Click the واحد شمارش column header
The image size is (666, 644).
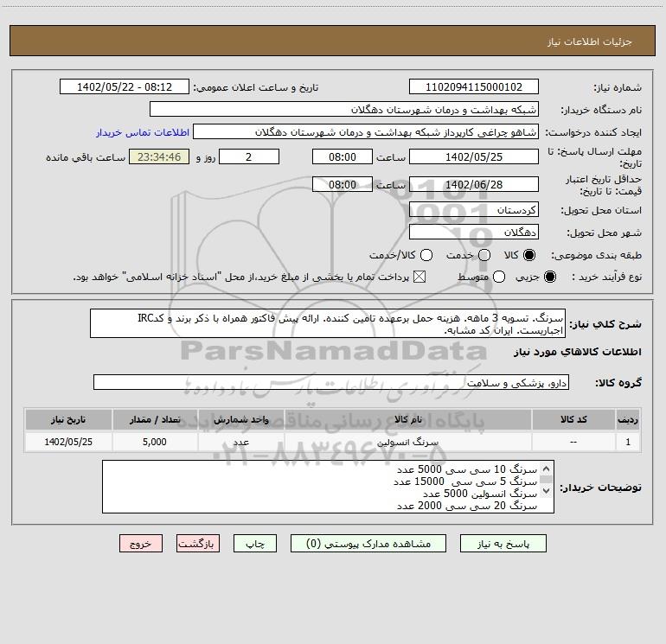tap(240, 419)
